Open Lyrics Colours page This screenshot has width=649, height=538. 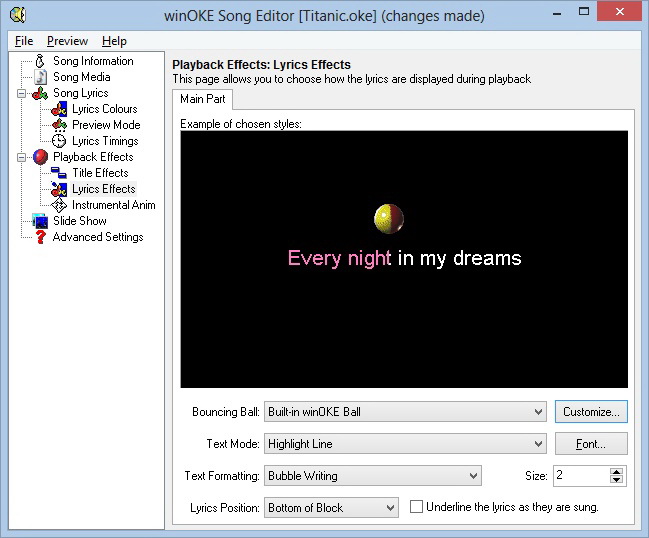click(105, 109)
